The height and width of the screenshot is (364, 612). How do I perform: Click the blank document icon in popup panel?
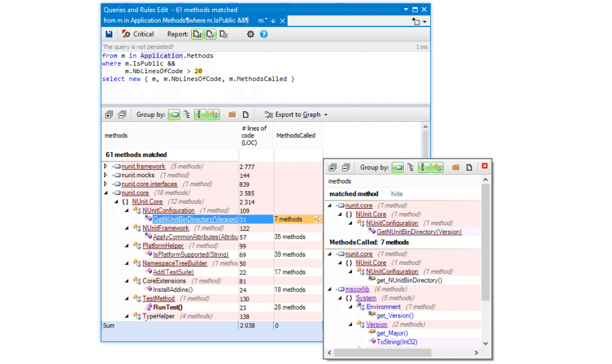[x=469, y=168]
